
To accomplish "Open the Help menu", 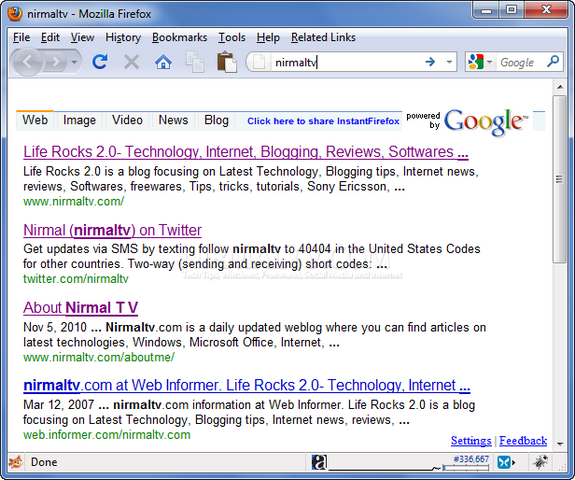I will click(x=268, y=37).
